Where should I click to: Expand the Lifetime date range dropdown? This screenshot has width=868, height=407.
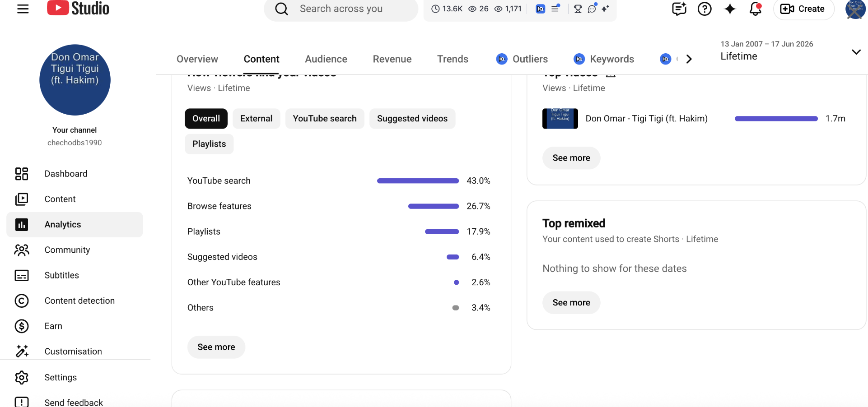790,51
